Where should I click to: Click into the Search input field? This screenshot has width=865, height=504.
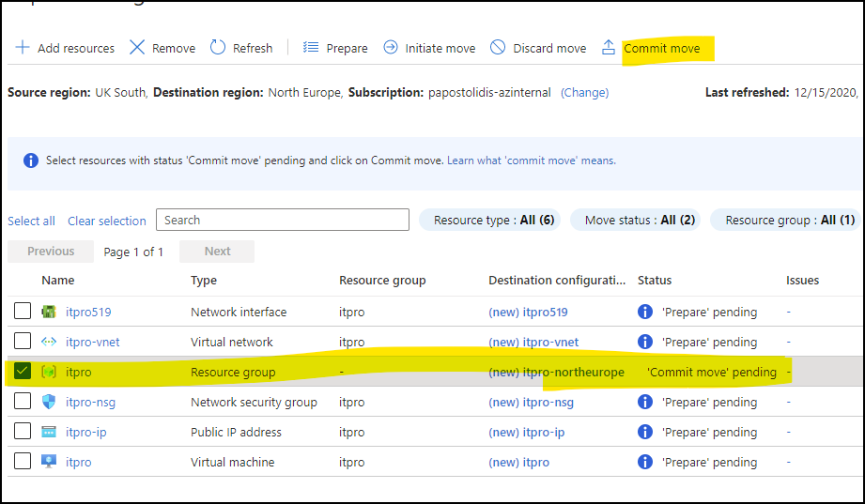282,220
